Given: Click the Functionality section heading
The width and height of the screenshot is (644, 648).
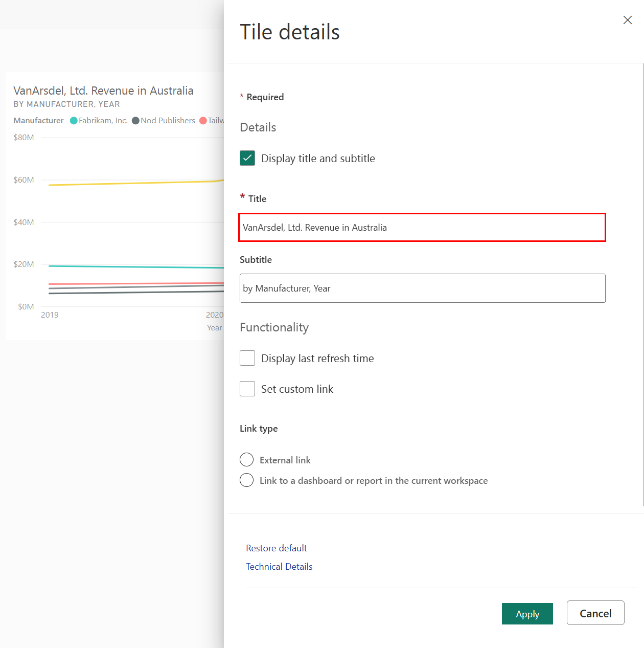Looking at the screenshot, I should coord(274,327).
